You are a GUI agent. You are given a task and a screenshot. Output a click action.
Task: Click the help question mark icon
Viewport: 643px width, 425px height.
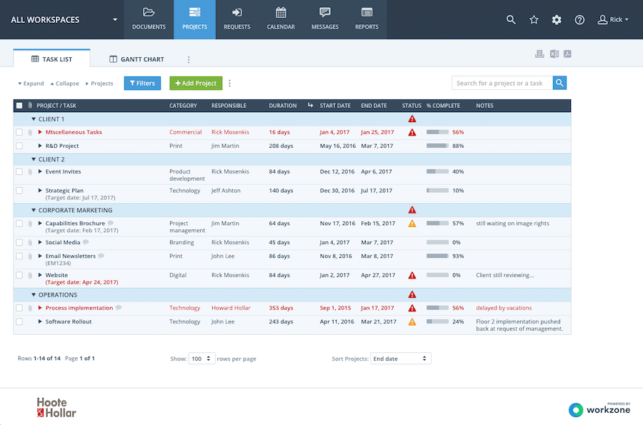click(580, 20)
